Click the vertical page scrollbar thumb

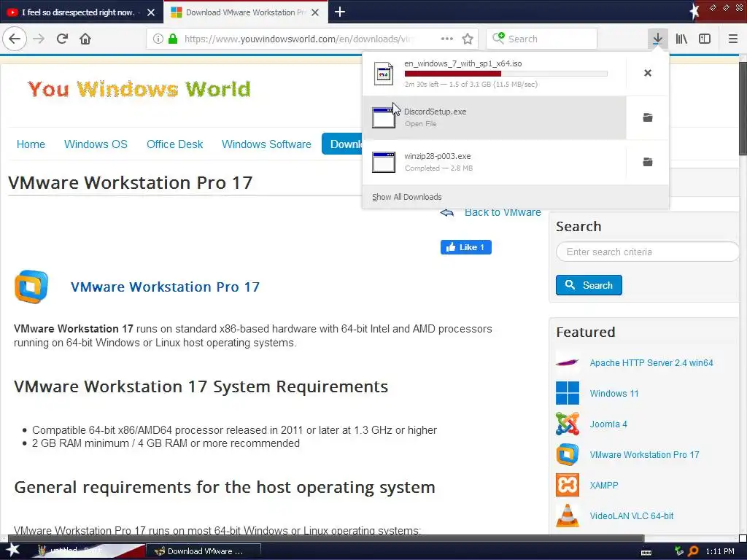click(743, 109)
